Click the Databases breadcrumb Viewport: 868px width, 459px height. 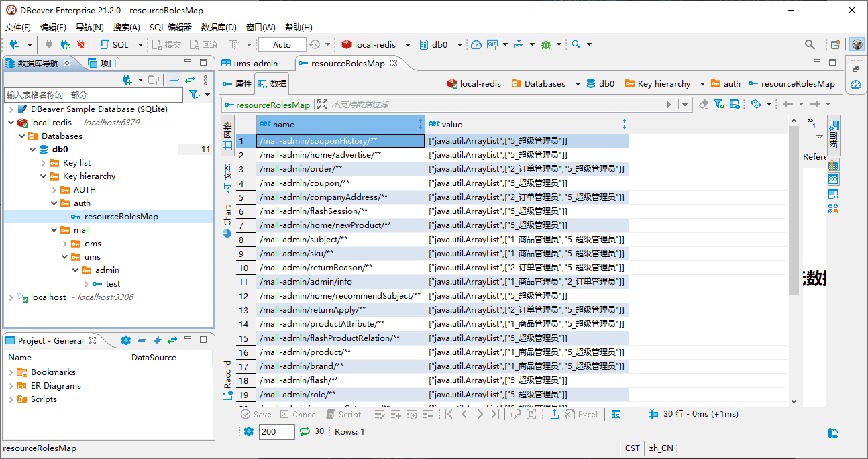tap(539, 84)
